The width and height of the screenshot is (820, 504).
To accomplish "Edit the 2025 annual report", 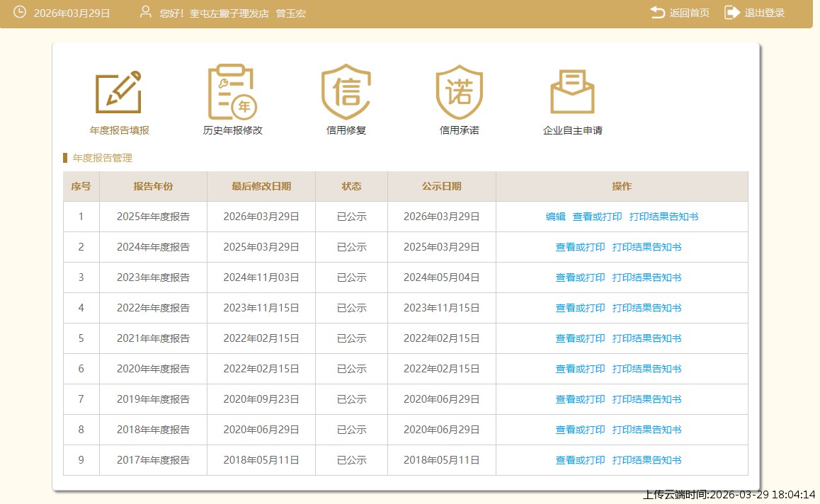I will point(555,217).
